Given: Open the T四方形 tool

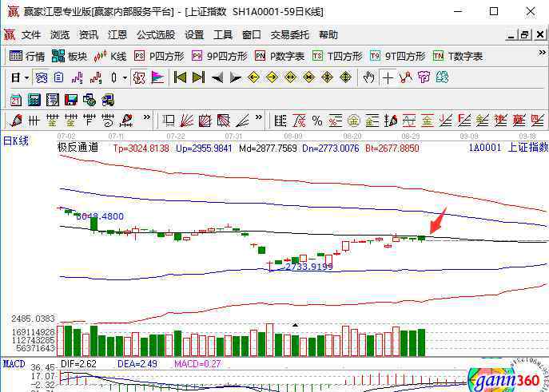Looking at the screenshot, I should 337,56.
